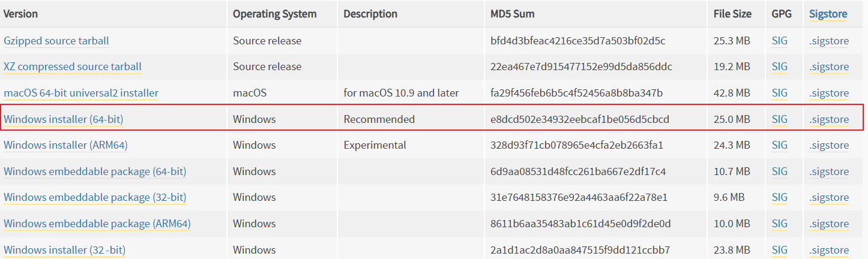Click macOS 64-bit universal2 installer link
This screenshot has width=868, height=259.
(x=81, y=93)
